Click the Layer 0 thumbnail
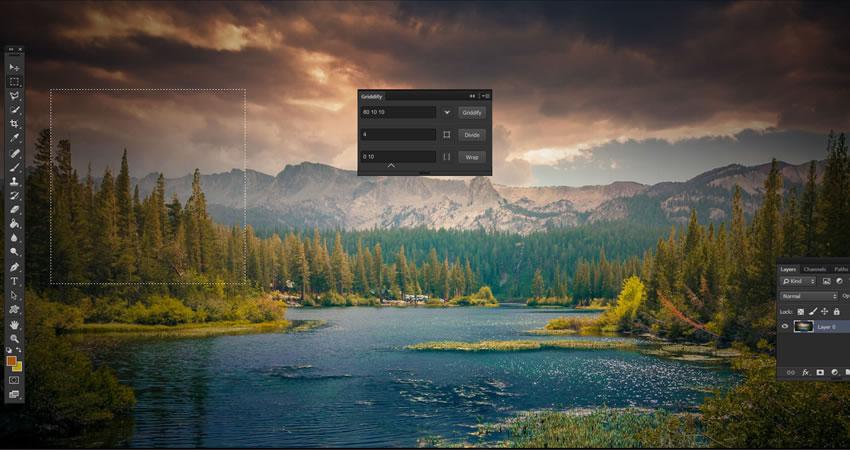 point(803,326)
